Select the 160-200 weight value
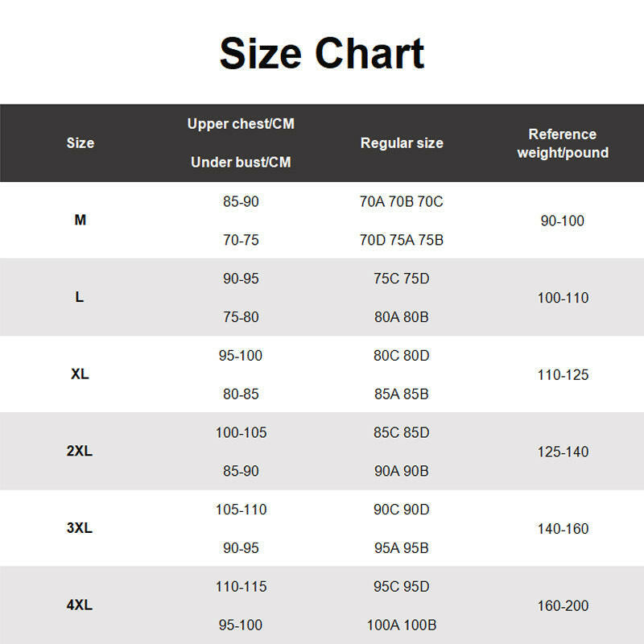 coord(563,606)
